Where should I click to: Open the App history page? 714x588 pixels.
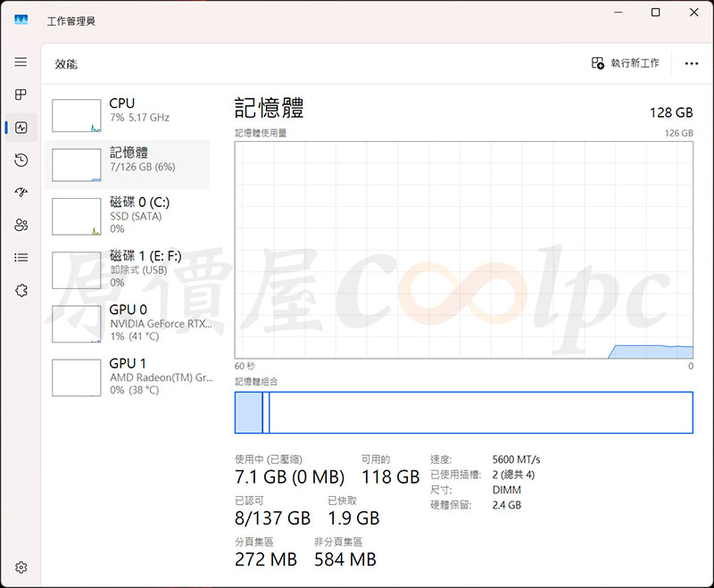point(20,160)
